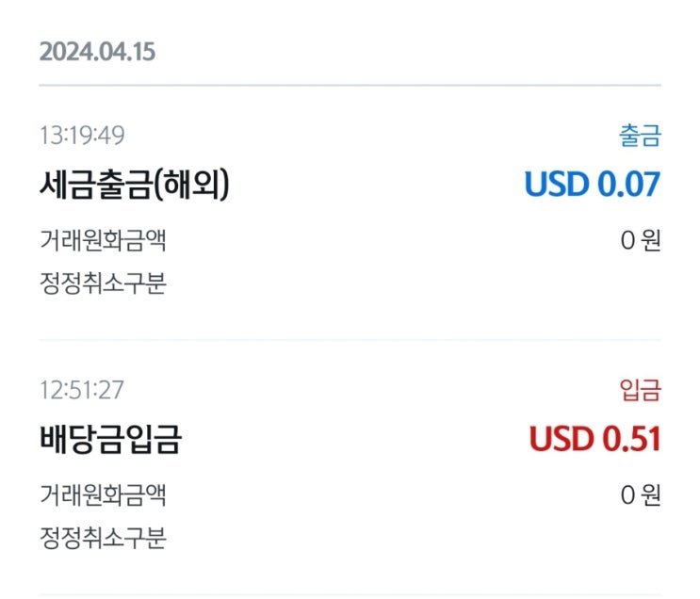
Task: Click the 2024.04.15 date header
Action: (x=97, y=51)
